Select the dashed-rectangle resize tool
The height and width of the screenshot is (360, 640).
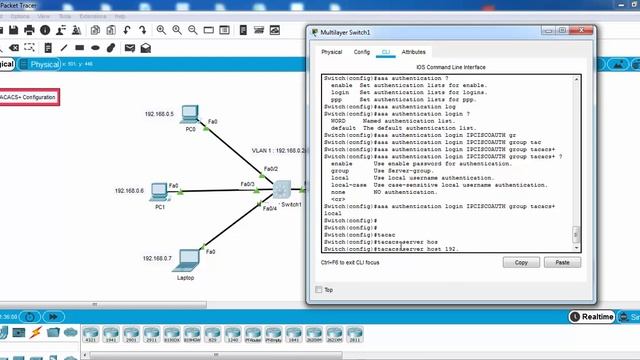click(x=29, y=47)
